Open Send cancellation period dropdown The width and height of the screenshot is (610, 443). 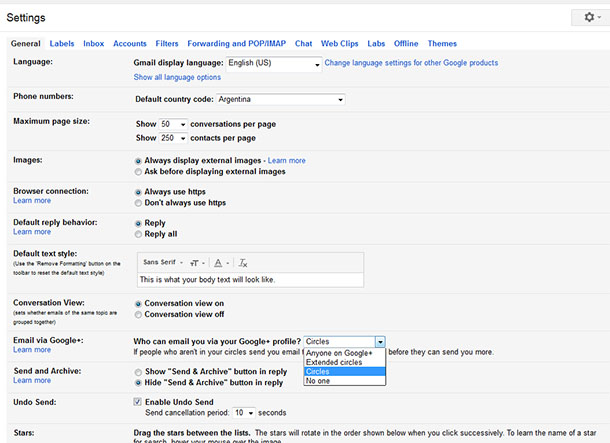tap(244, 413)
